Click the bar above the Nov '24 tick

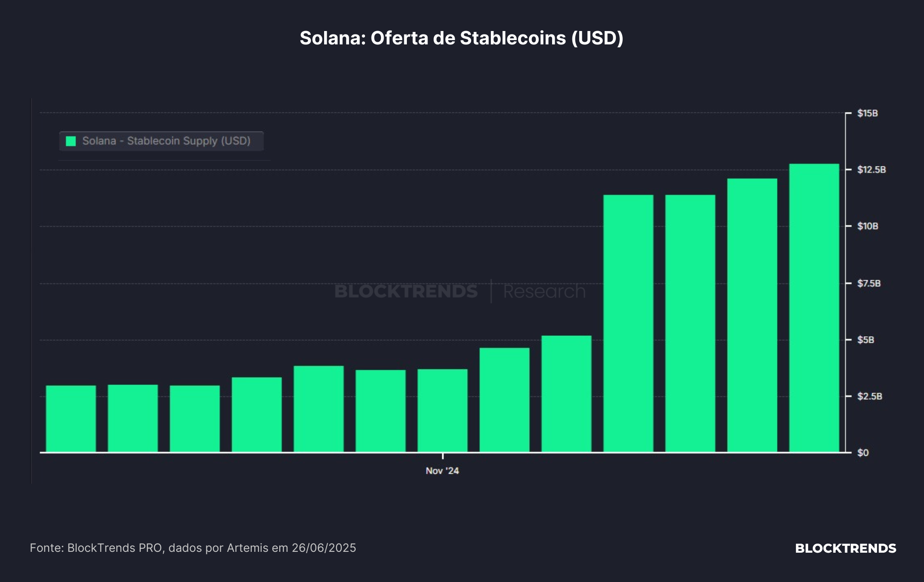coord(443,410)
